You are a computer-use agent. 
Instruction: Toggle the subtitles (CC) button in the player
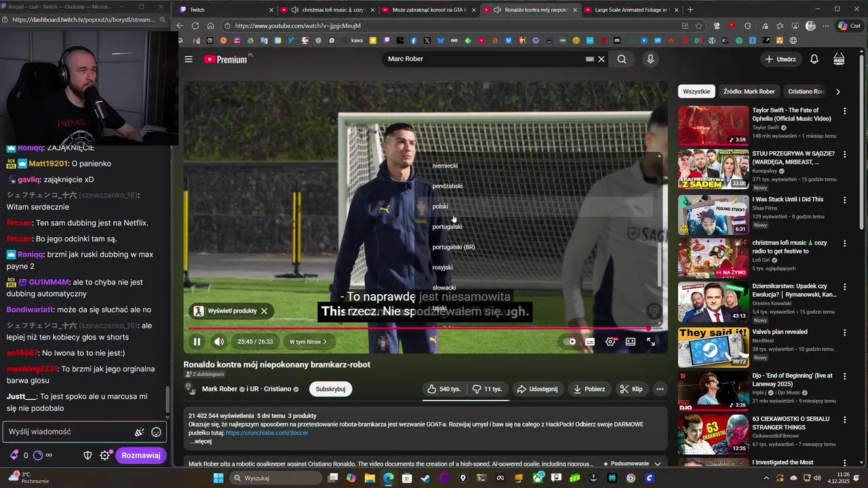(x=590, y=342)
